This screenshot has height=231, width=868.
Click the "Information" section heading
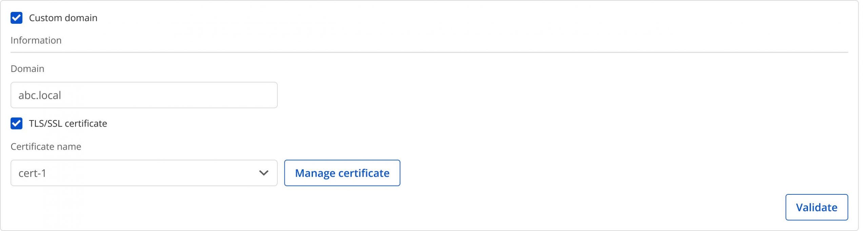click(x=36, y=40)
